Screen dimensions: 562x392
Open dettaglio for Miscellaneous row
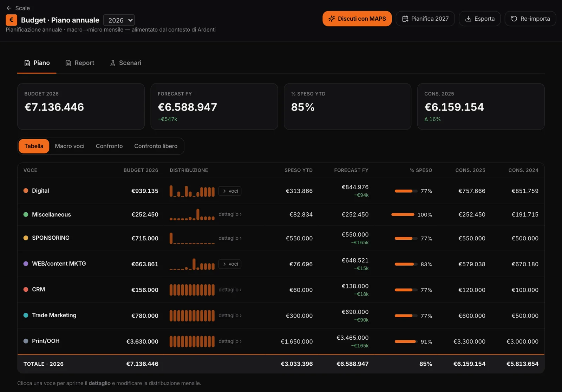(x=230, y=214)
